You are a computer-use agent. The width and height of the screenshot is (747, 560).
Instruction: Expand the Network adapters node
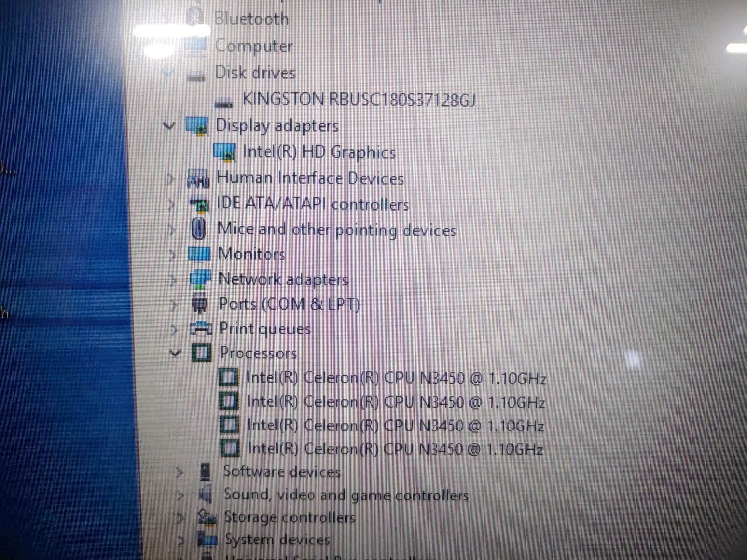173,280
